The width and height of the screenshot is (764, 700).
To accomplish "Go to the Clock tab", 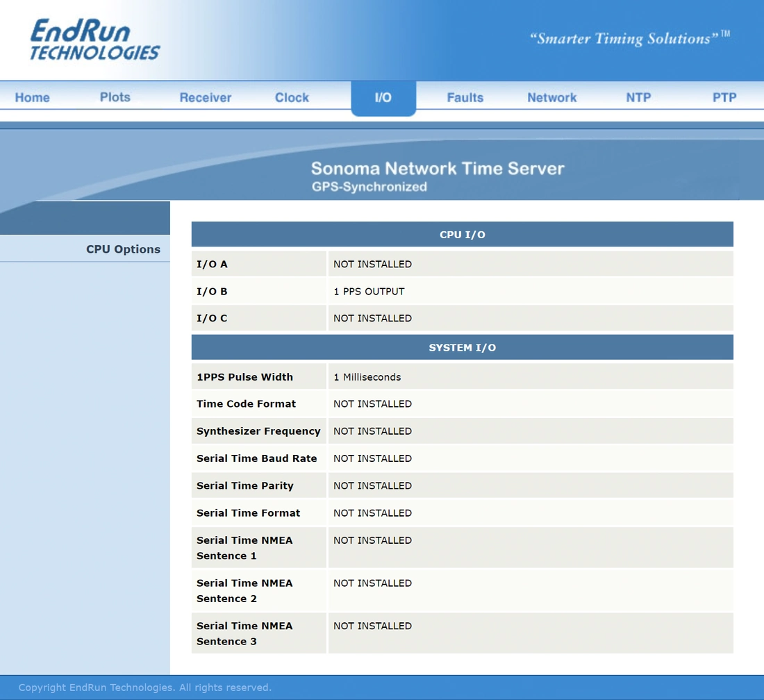I will (292, 97).
